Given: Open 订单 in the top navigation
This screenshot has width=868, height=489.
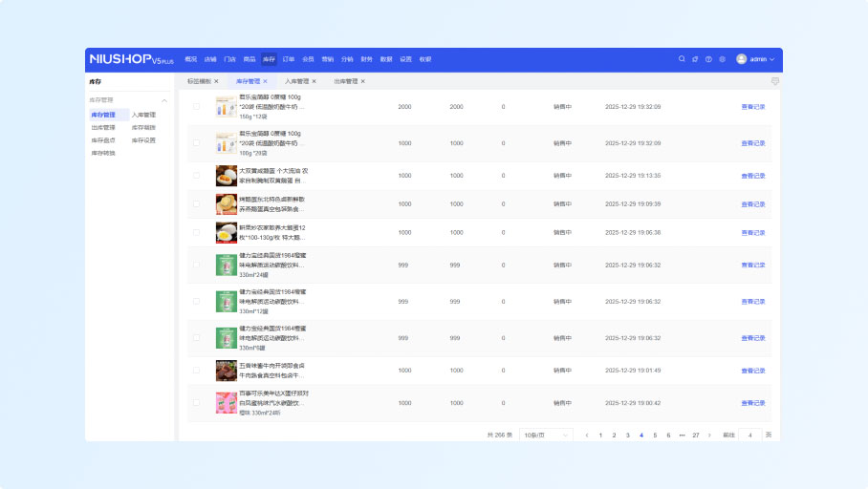Looking at the screenshot, I should (x=288, y=59).
